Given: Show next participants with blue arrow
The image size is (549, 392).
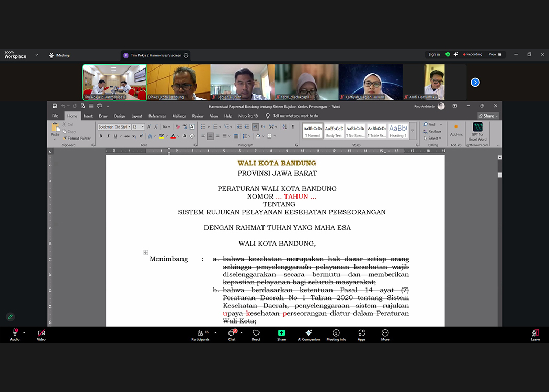Looking at the screenshot, I should tap(475, 82).
